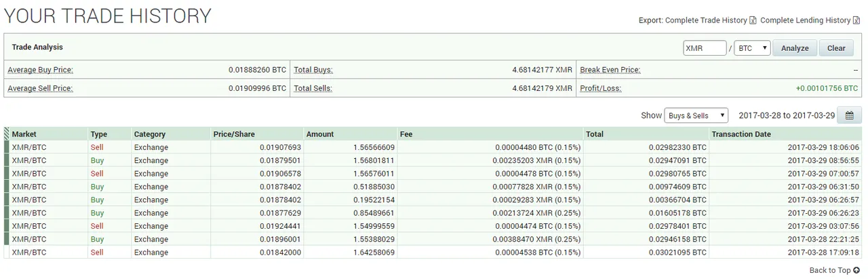Viewport: 868px width, 279px height.
Task: Sort by the Total column header
Action: 646,134
